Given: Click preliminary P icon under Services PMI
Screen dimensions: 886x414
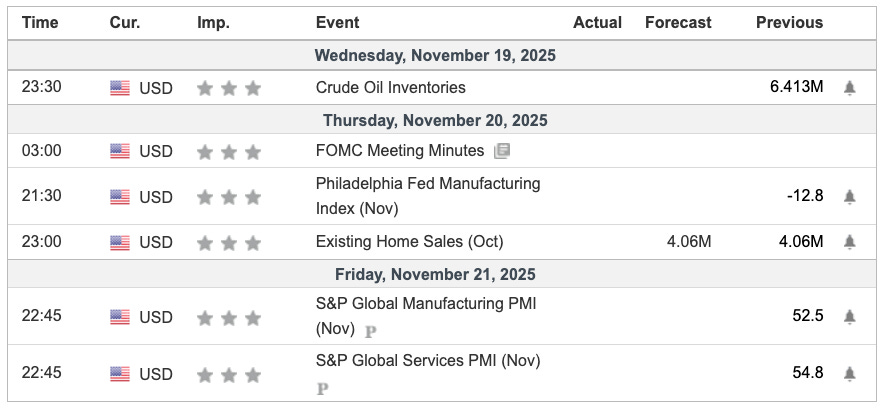Looking at the screenshot, I should [x=322, y=388].
